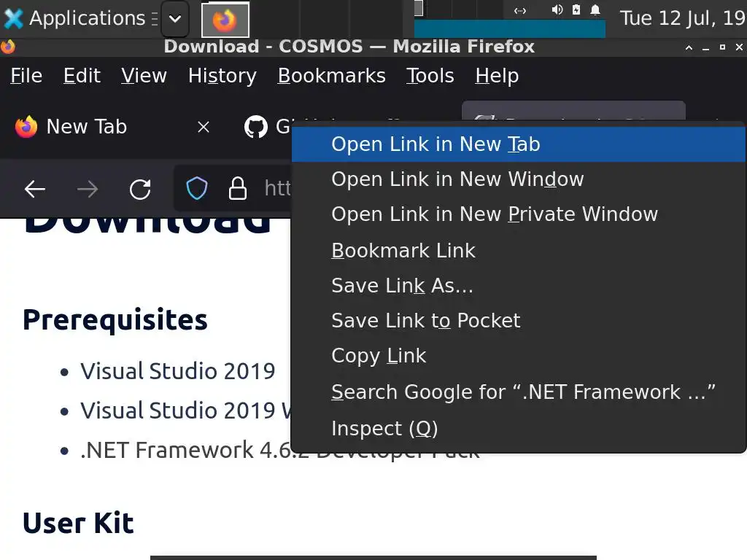Select Save Link As… from context menu
The height and width of the screenshot is (560, 747).
coord(402,286)
